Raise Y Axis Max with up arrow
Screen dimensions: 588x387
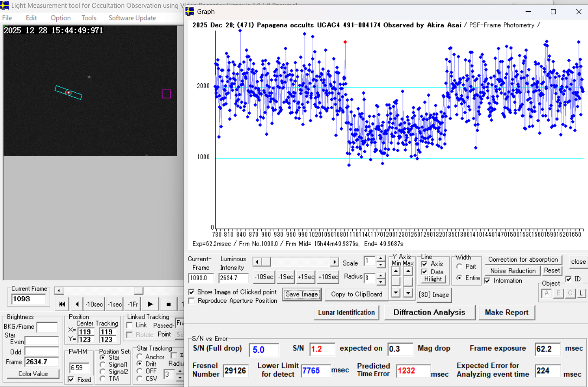tap(408, 271)
